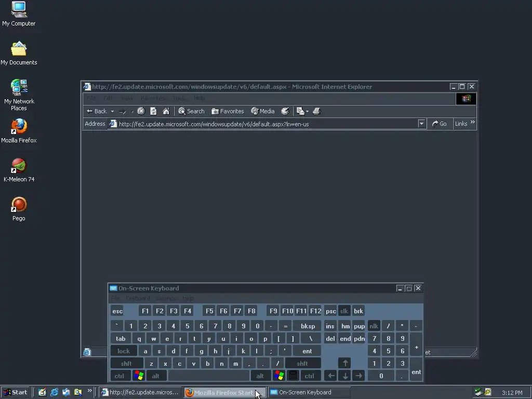The image size is (532, 399).
Task: Click the first quick launch icon
Action: (x=42, y=392)
